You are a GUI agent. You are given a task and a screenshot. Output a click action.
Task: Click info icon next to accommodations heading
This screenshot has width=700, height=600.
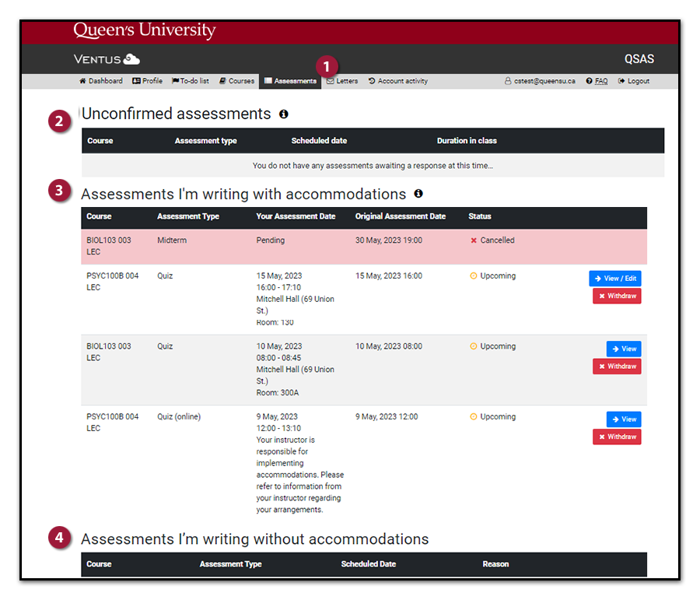[418, 194]
